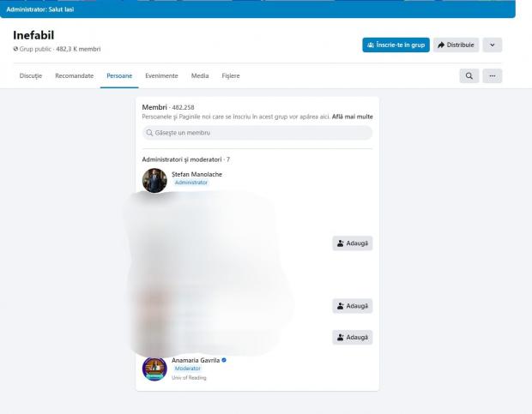Viewport: 532px width, 414px height.
Task: Select the Evenimente tab
Action: [162, 76]
